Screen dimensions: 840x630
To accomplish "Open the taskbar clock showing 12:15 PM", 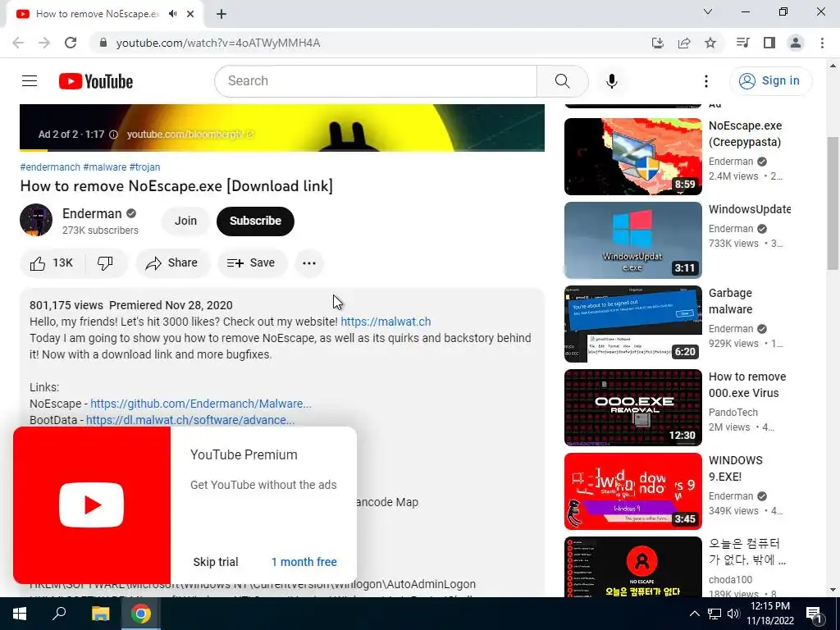I will [x=770, y=614].
